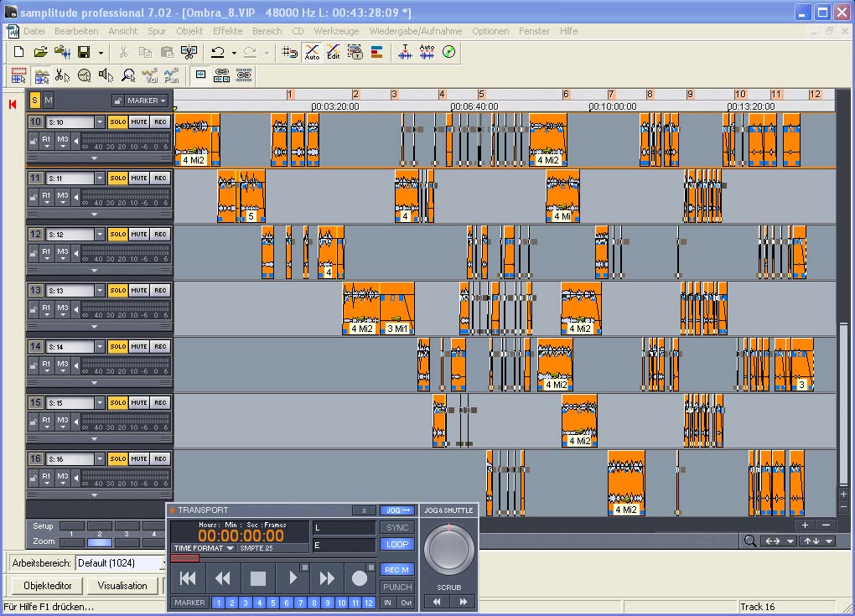This screenshot has height=616, width=855.
Task: Click the Auto crossfade toolbar icon
Action: (313, 52)
